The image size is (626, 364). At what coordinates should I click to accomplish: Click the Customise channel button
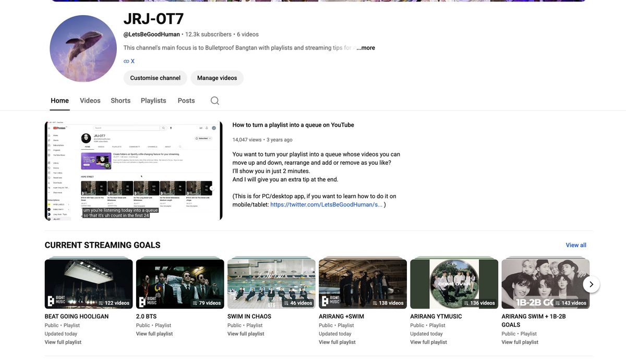(155, 78)
